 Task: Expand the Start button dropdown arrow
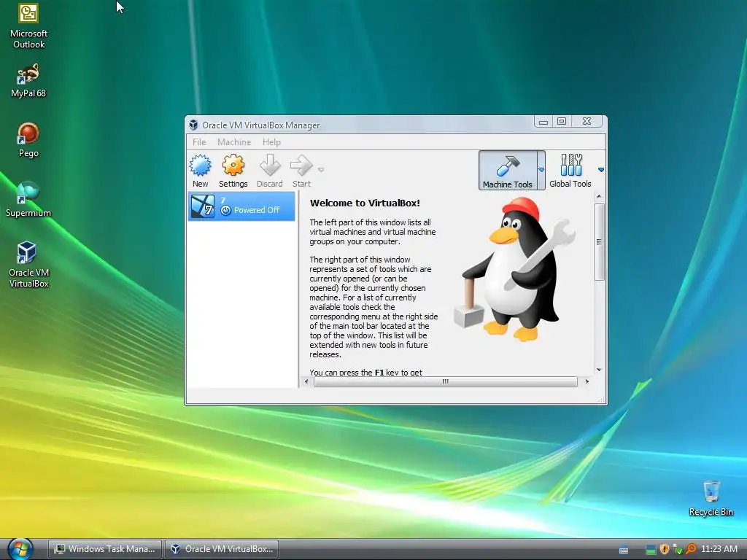(x=321, y=169)
